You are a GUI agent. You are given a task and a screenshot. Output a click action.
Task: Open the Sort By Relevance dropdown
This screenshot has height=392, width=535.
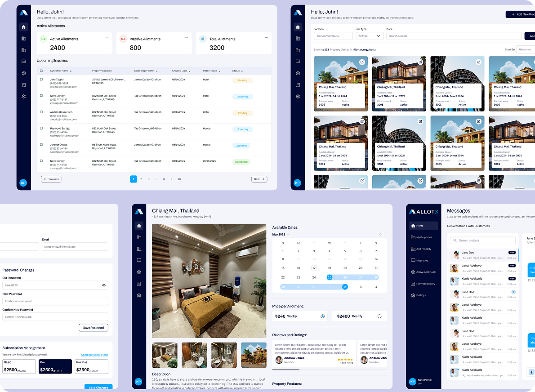[x=525, y=49]
